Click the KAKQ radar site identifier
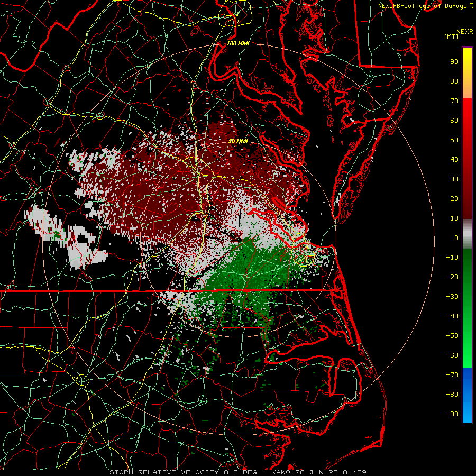Image resolution: width=476 pixels, height=476 pixels. click(281, 472)
